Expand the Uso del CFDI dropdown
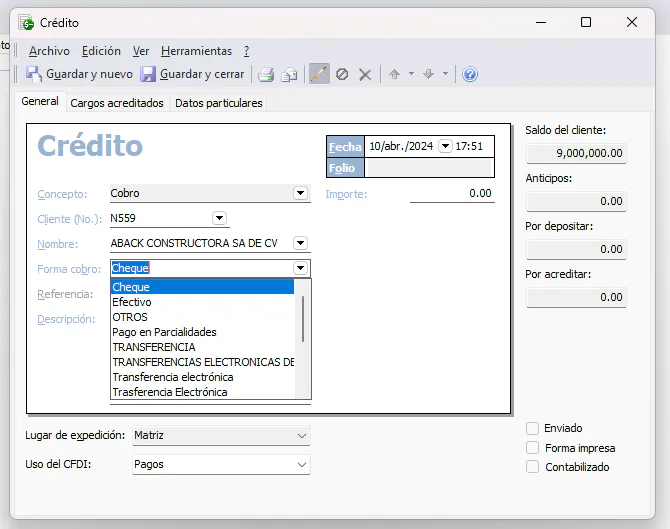Screen dimensions: 670x529 click(301, 465)
